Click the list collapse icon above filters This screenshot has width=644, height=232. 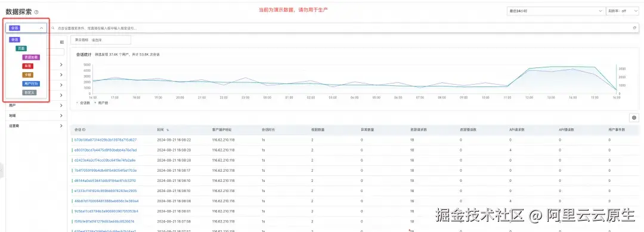click(62, 42)
